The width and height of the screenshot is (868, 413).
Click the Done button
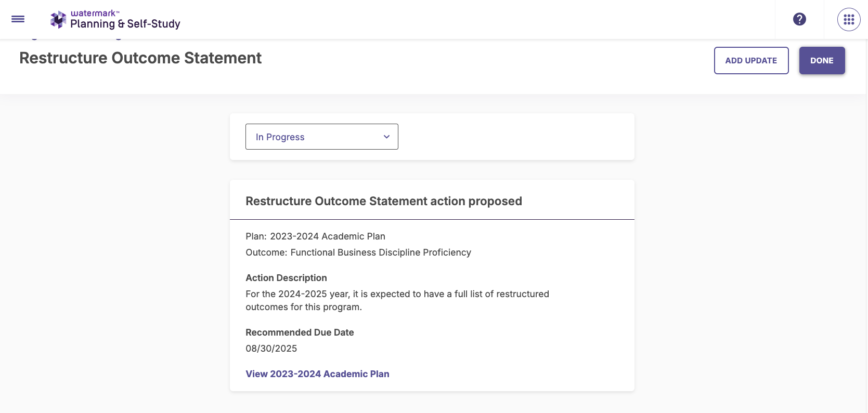click(x=822, y=60)
